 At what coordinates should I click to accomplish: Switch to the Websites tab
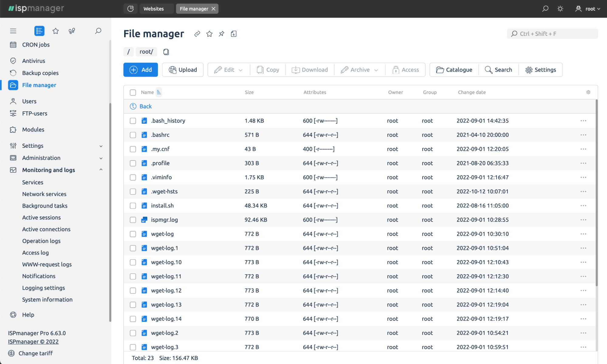tap(156, 8)
